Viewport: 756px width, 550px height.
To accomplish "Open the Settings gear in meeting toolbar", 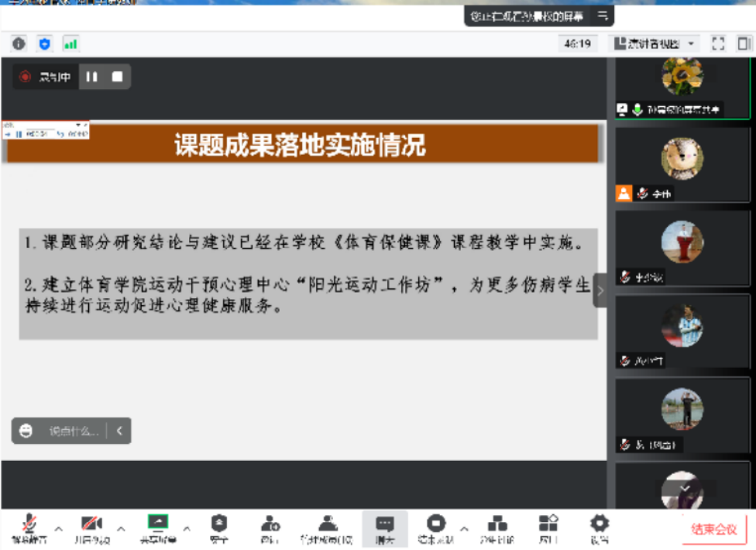I will pos(600,528).
